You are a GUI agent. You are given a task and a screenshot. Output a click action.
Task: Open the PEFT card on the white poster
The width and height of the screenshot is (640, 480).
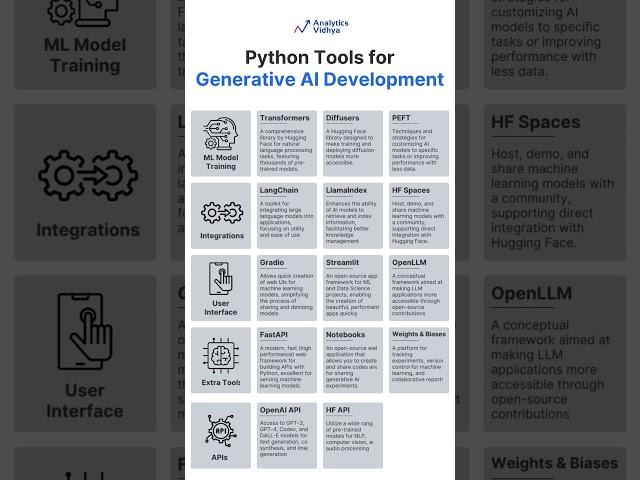coord(419,143)
